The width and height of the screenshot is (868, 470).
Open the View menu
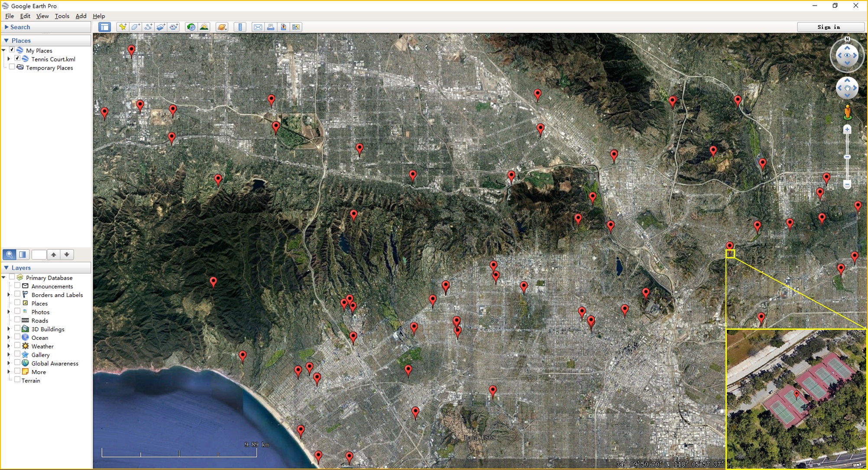point(42,16)
